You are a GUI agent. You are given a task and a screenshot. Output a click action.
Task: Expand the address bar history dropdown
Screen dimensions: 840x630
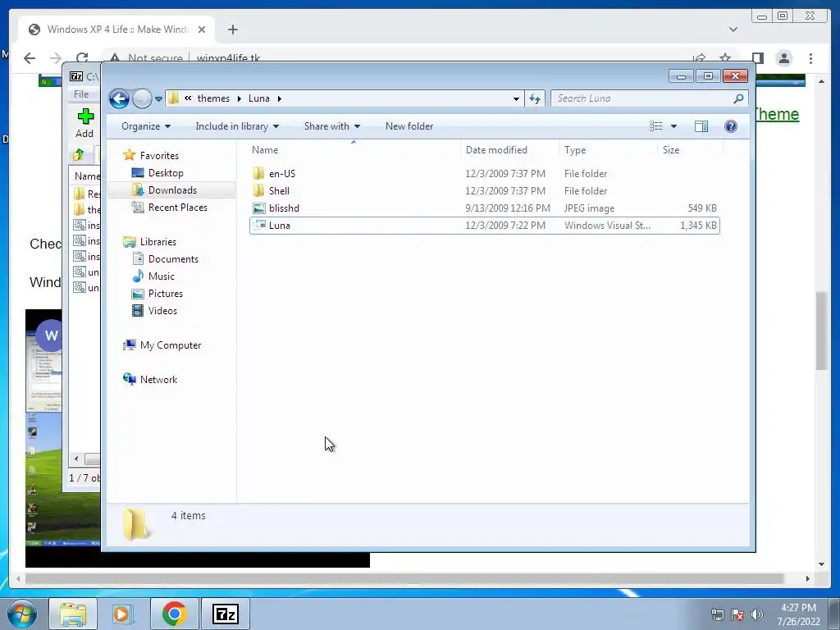(x=516, y=98)
